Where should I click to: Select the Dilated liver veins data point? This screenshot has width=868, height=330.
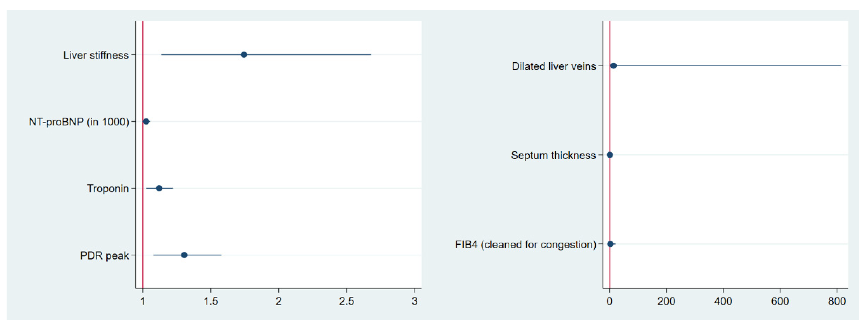coord(613,66)
